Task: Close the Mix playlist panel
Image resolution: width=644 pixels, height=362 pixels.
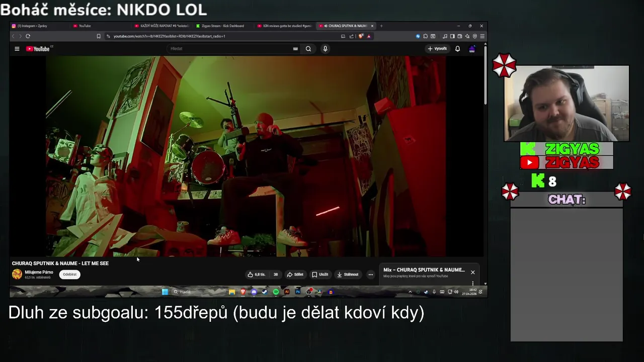Action: (472, 272)
